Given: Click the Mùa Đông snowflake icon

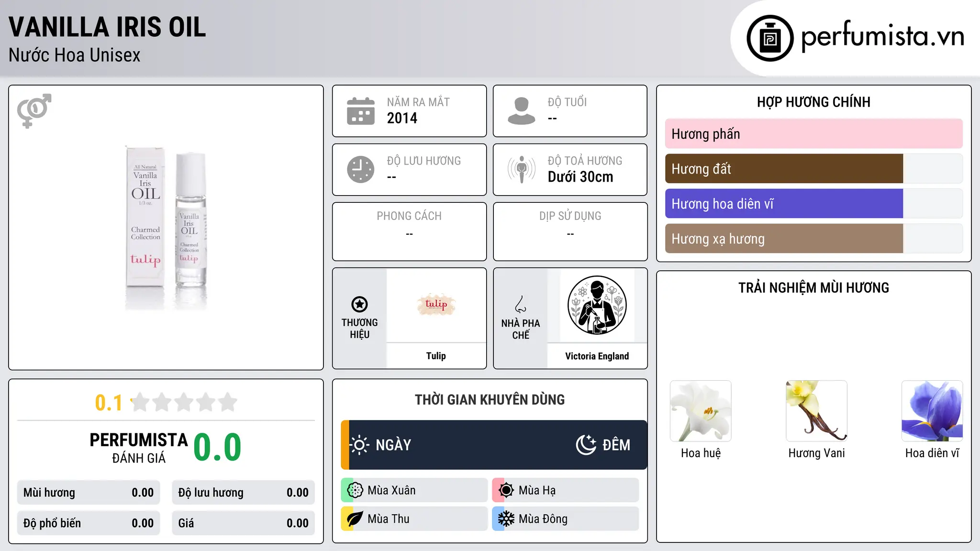Looking at the screenshot, I should point(506,519).
